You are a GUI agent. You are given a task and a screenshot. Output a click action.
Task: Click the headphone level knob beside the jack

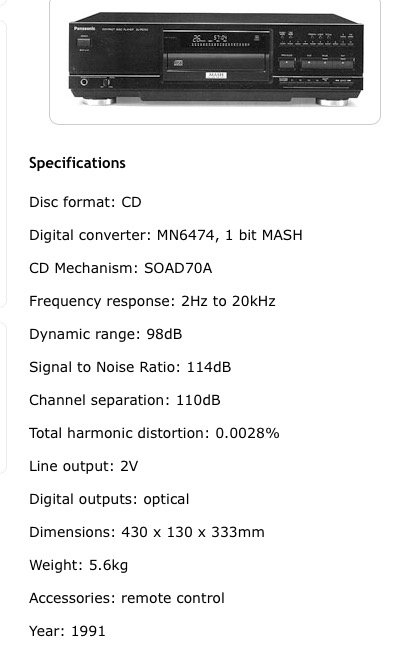point(107,83)
